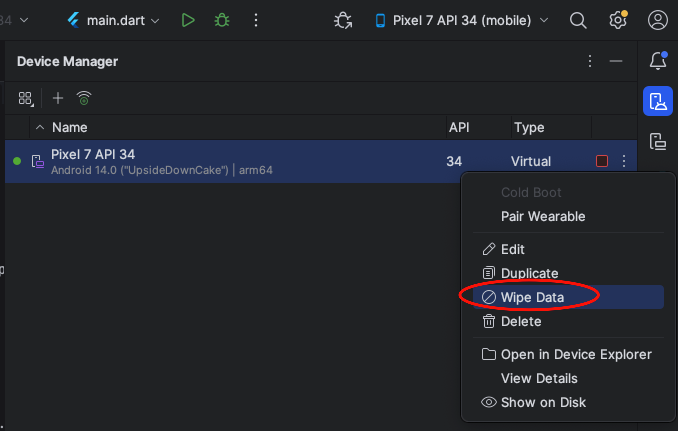The width and height of the screenshot is (678, 431).
Task: Click the add device plus icon
Action: tap(58, 98)
